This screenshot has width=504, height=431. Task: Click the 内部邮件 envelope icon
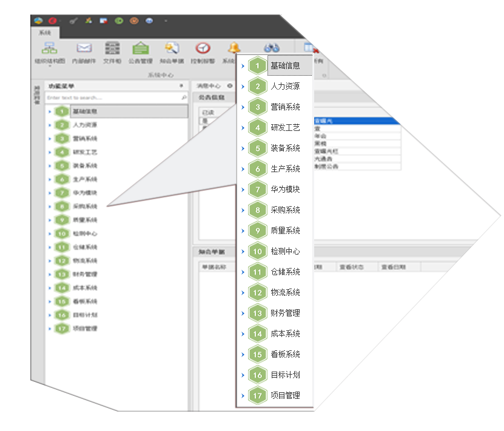coord(84,48)
